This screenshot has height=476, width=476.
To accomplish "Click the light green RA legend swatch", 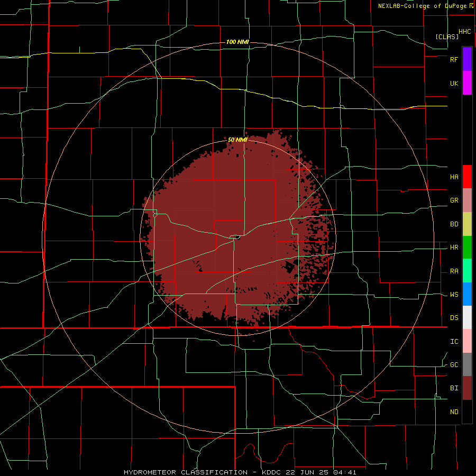I will click(x=467, y=271).
